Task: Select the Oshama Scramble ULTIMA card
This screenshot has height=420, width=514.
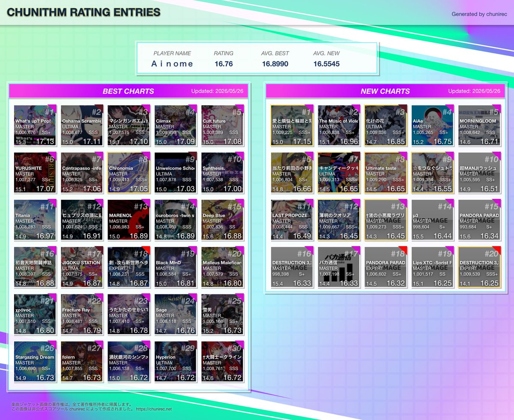Action: pos(82,126)
